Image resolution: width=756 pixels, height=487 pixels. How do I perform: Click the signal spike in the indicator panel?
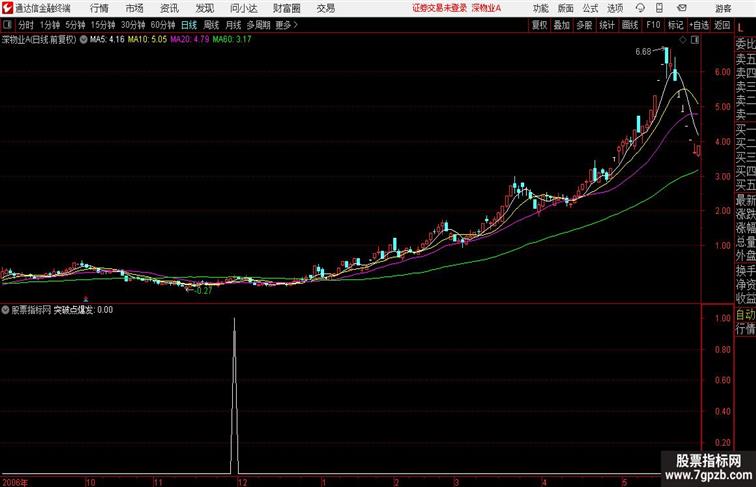234,395
